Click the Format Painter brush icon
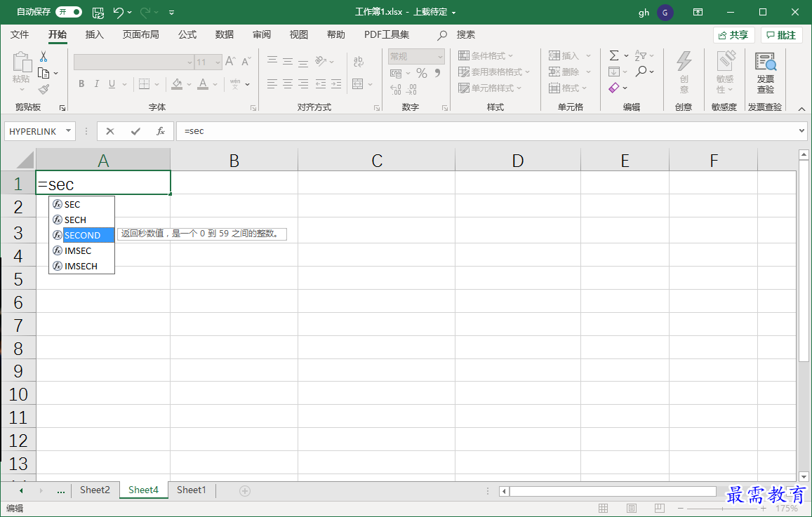 tap(44, 90)
